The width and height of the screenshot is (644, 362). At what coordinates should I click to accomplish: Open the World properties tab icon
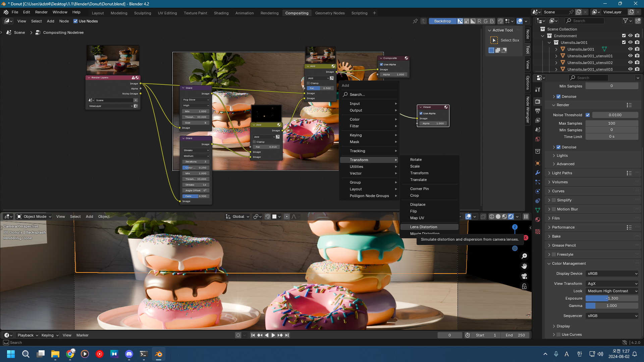538,139
